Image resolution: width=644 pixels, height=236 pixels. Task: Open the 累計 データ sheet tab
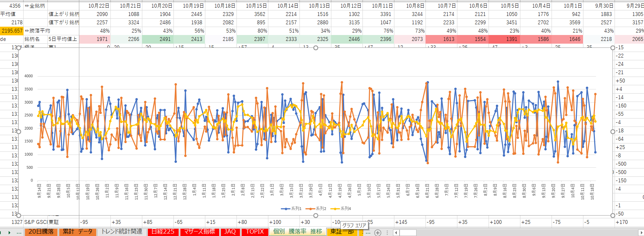78,231
